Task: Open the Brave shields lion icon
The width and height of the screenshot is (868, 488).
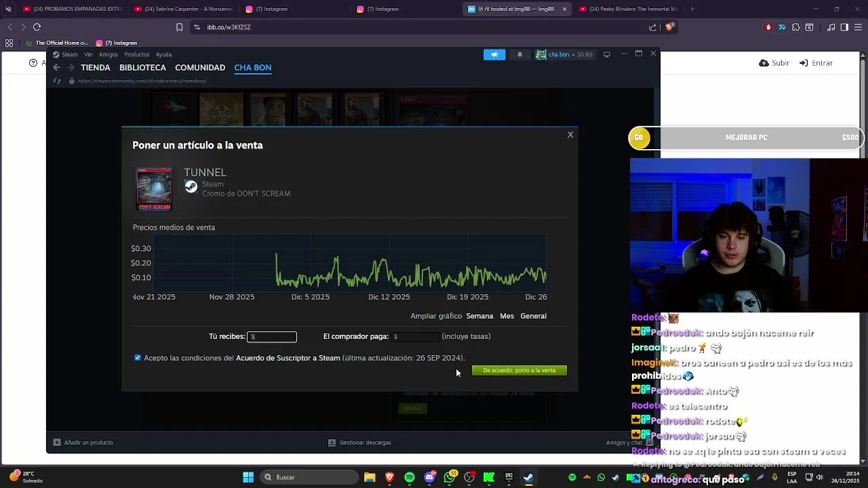Action: 669,27
